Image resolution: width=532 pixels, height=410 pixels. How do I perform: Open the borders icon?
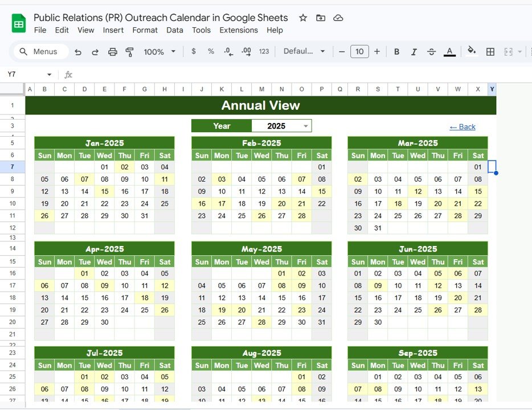pos(490,51)
